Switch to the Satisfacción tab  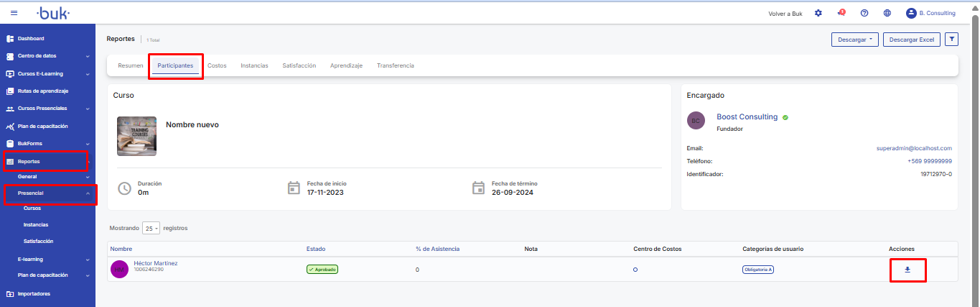299,65
